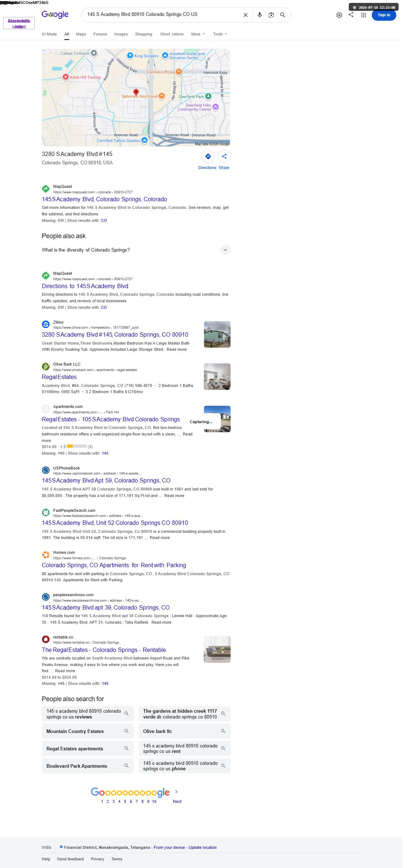407x868 pixels.
Task: Select Domino's Pizza marker on map
Action: pyautogui.click(x=179, y=72)
